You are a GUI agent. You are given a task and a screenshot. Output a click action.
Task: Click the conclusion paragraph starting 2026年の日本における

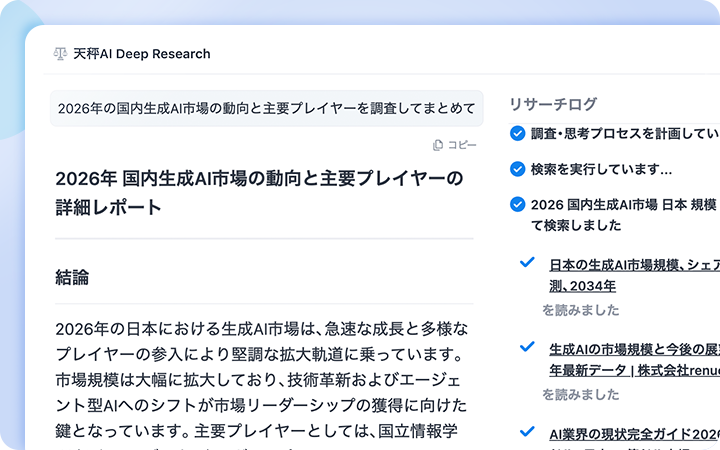tap(262, 386)
